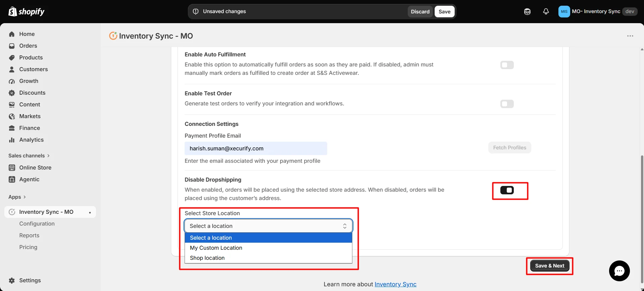644x291 pixels.
Task: Click the Customers person icon
Action: (x=12, y=69)
